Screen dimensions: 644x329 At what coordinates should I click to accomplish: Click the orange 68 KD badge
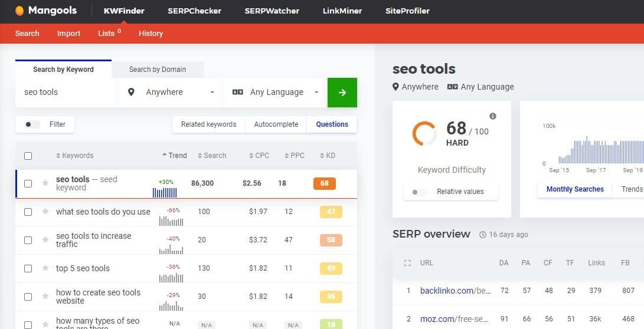[325, 183]
